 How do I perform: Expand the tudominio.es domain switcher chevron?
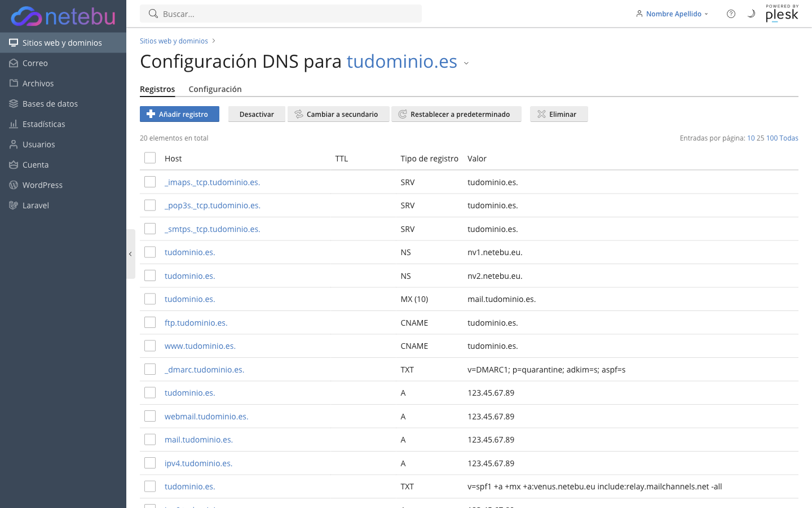pyautogui.click(x=466, y=63)
